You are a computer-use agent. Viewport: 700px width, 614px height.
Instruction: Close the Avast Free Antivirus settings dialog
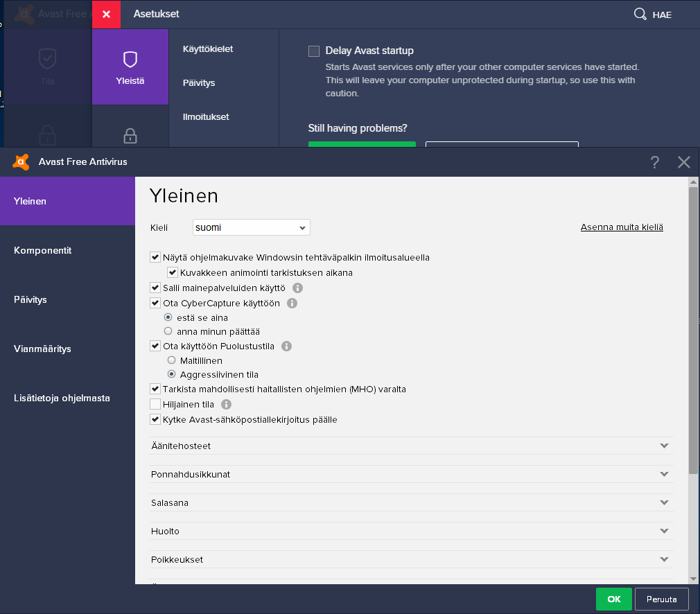[x=683, y=162]
